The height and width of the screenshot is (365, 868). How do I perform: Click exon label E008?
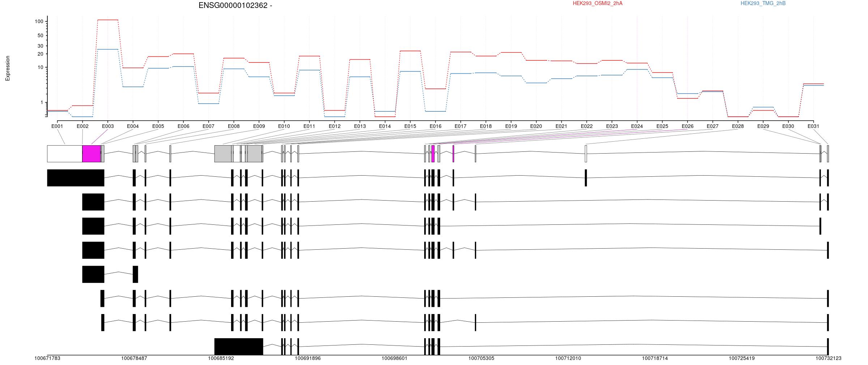(x=234, y=126)
